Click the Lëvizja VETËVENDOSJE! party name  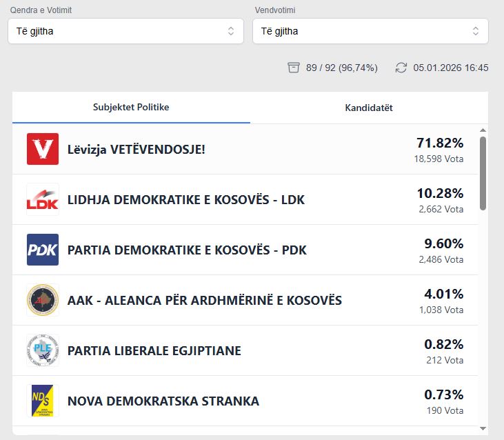coord(137,149)
